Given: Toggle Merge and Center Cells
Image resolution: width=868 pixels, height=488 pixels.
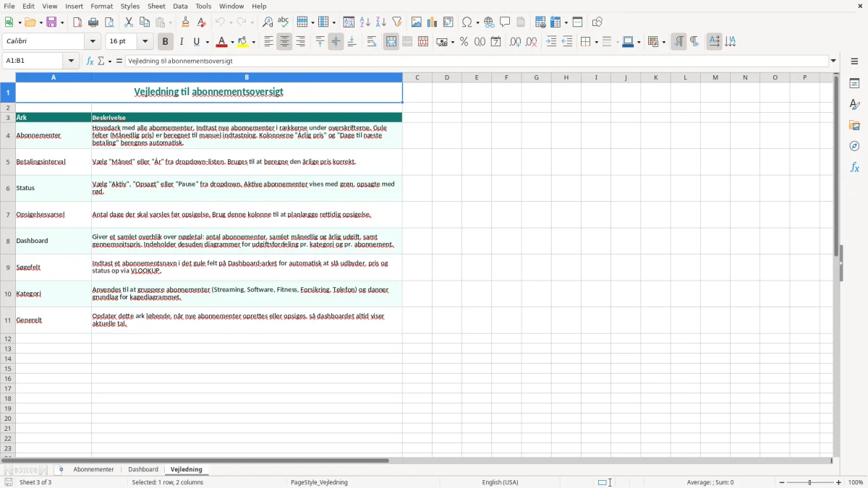Looking at the screenshot, I should 391,42.
